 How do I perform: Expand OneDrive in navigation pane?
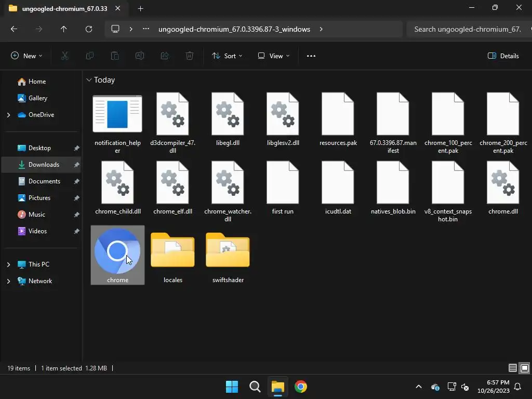coord(8,115)
